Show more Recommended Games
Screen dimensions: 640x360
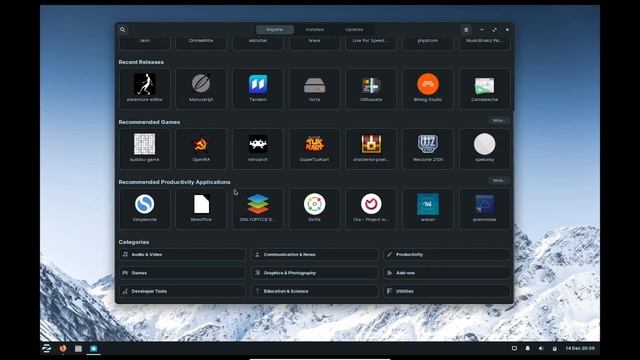[499, 120]
